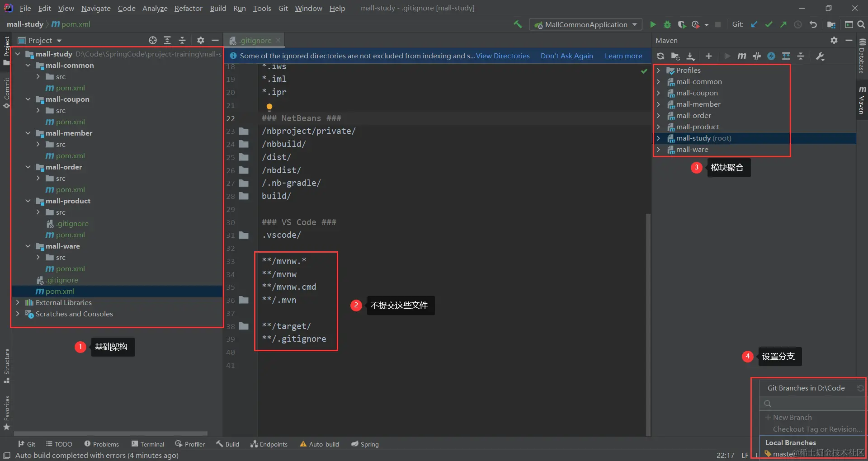Click the Project panel horizontal scrollbar

[x=111, y=433]
